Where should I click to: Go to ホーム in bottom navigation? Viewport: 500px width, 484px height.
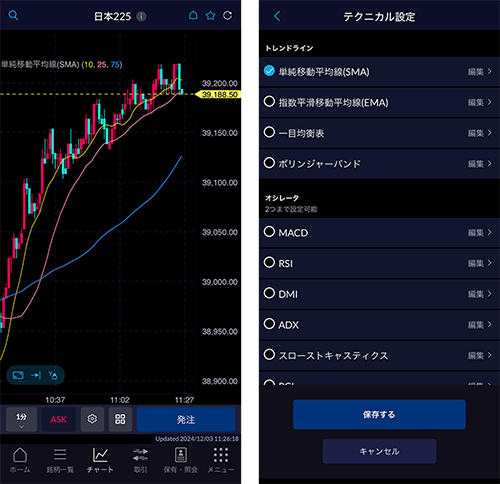coord(20,460)
